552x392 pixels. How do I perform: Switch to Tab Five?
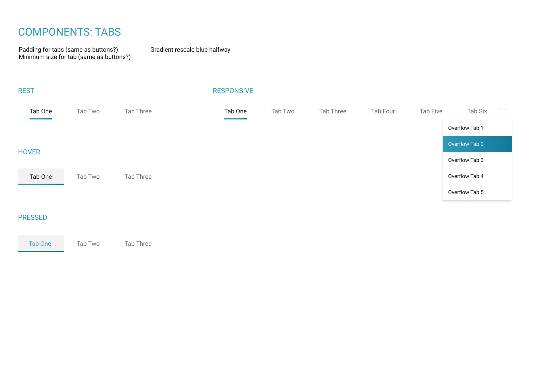(x=431, y=111)
